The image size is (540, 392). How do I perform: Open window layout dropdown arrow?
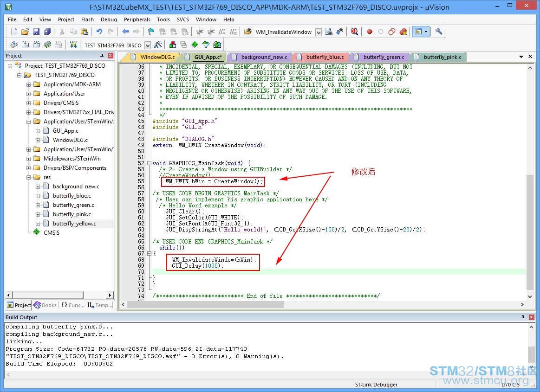(426, 32)
